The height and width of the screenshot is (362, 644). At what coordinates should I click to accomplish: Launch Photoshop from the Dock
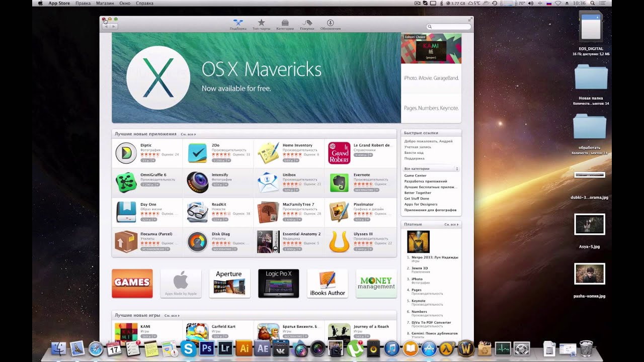tap(207, 348)
